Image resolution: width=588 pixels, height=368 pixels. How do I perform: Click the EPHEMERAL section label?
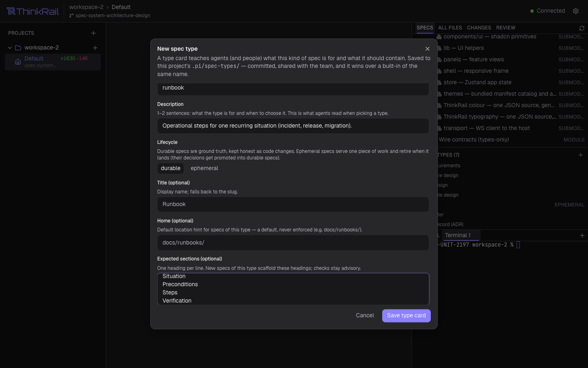tap(569, 205)
